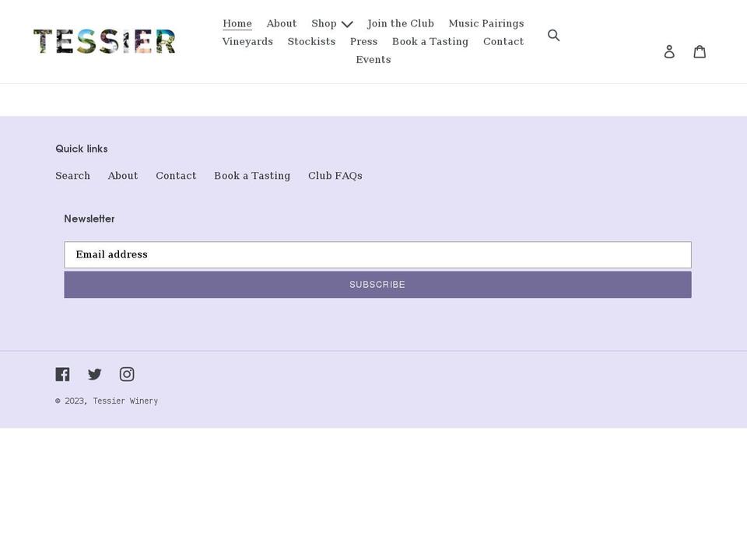Click the Tessier Winery copyright link
Screen dimensions: 747x560
tap(125, 401)
